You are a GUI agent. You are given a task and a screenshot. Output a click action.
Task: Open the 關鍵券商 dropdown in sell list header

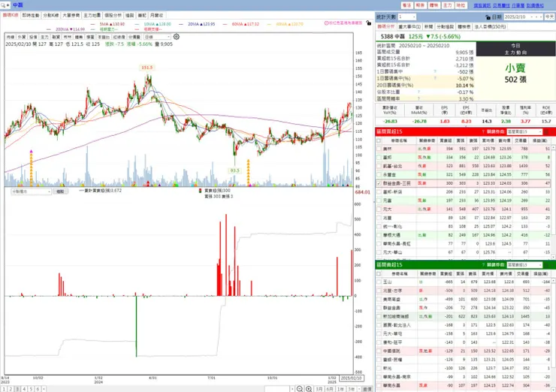click(524, 265)
